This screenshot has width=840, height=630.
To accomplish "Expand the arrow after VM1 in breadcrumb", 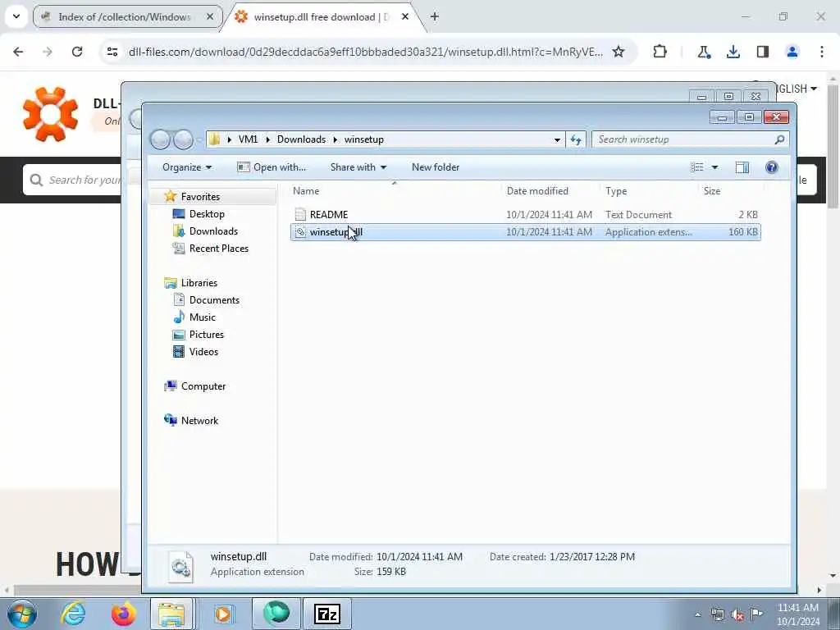I will [267, 139].
